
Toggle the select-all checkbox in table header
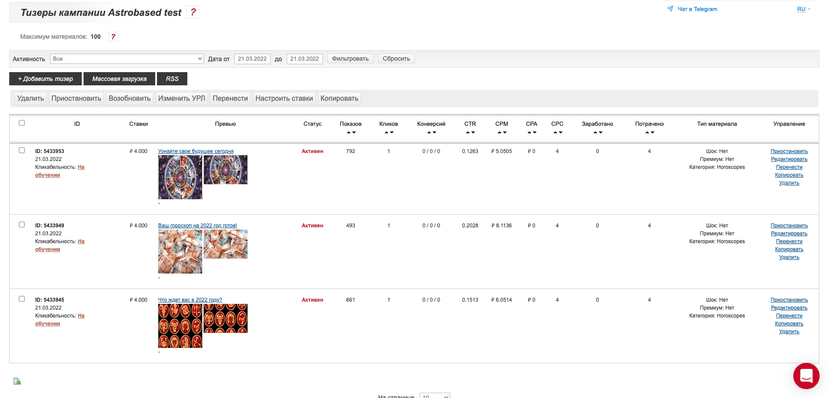22,123
